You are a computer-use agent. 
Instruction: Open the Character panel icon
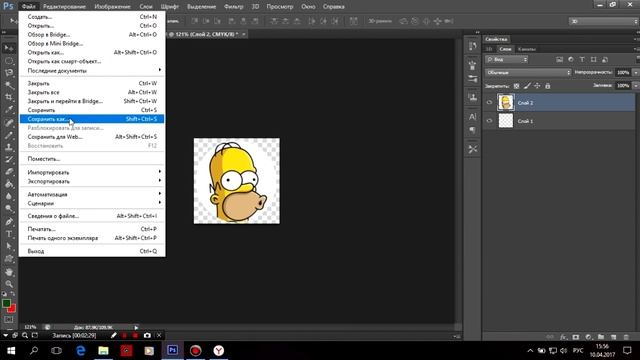pos(473,117)
